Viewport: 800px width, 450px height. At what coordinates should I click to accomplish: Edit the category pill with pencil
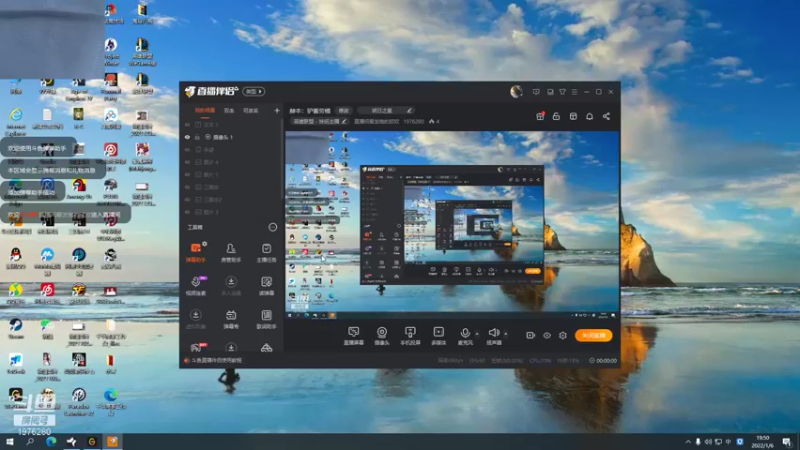tap(319, 121)
